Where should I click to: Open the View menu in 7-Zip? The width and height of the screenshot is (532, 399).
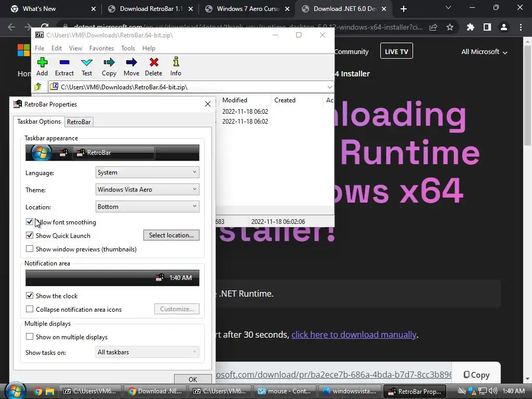click(x=75, y=48)
